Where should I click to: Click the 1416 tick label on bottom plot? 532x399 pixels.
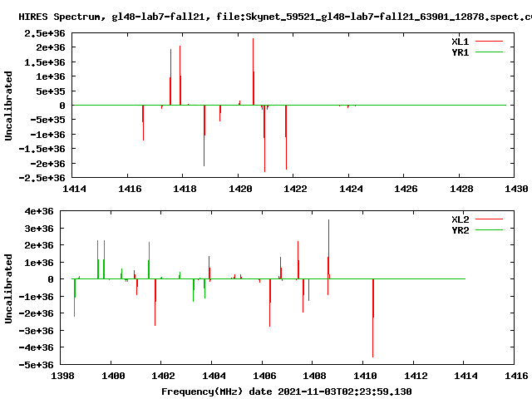516,376
